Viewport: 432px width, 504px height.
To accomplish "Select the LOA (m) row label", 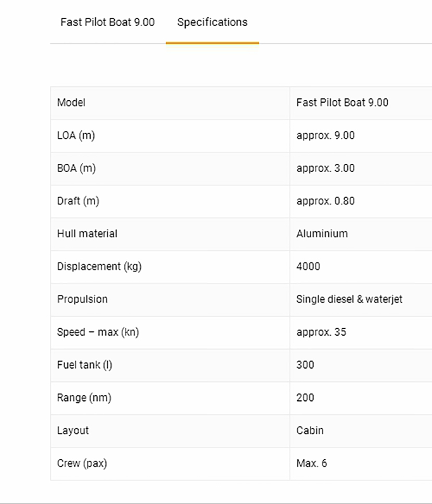I will (76, 135).
